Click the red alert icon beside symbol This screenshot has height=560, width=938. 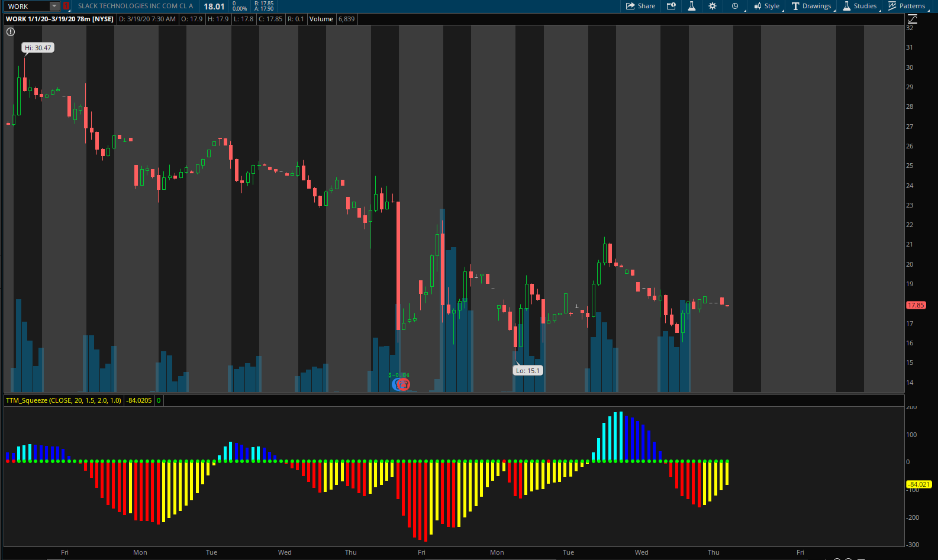click(66, 7)
